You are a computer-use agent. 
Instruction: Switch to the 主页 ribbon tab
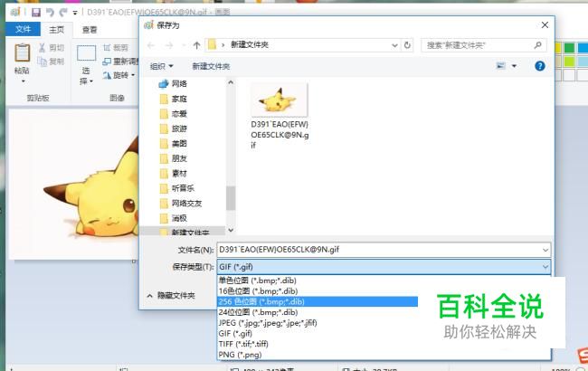57,30
